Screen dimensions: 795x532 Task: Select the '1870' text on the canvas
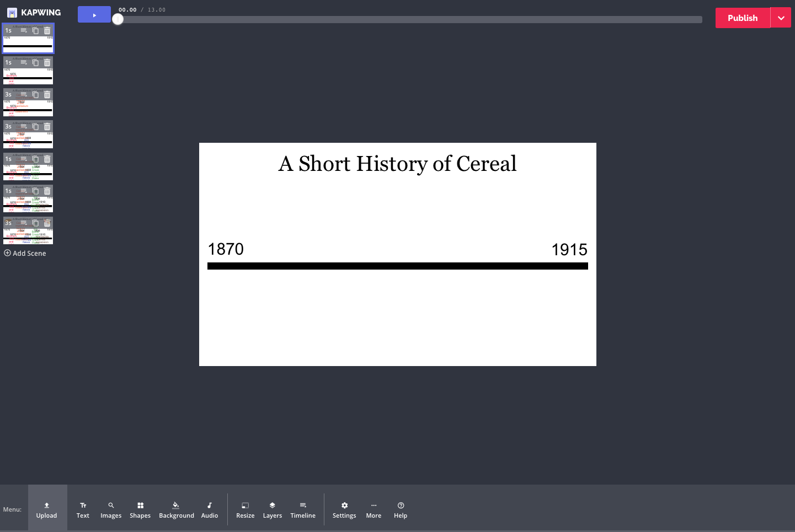226,249
